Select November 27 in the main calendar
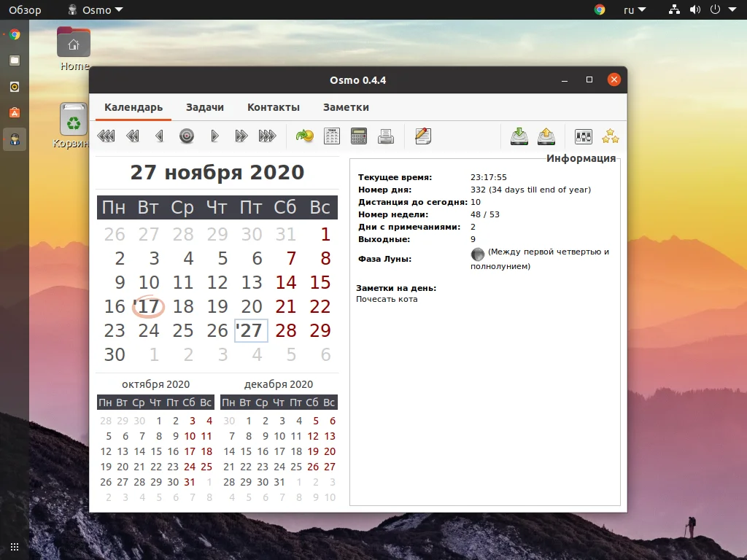 tap(251, 330)
